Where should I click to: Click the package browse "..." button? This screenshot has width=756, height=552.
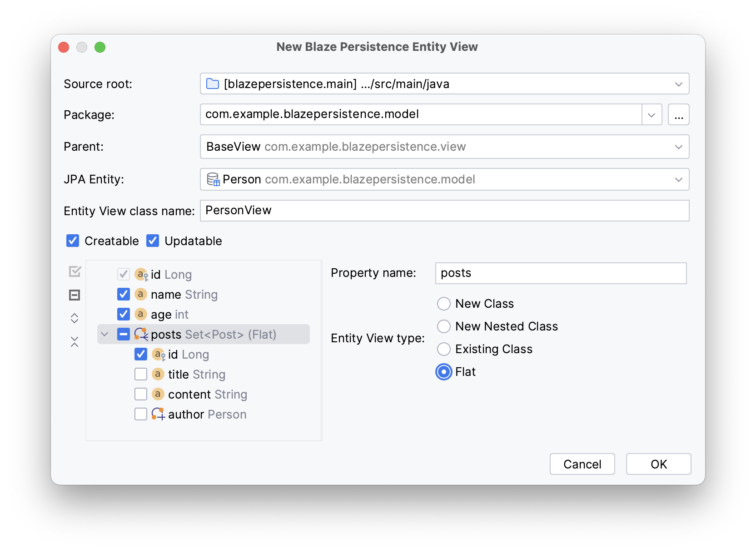pos(678,114)
